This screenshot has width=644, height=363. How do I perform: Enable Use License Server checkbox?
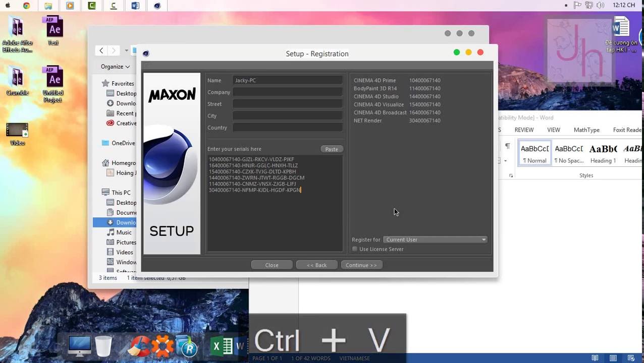355,249
